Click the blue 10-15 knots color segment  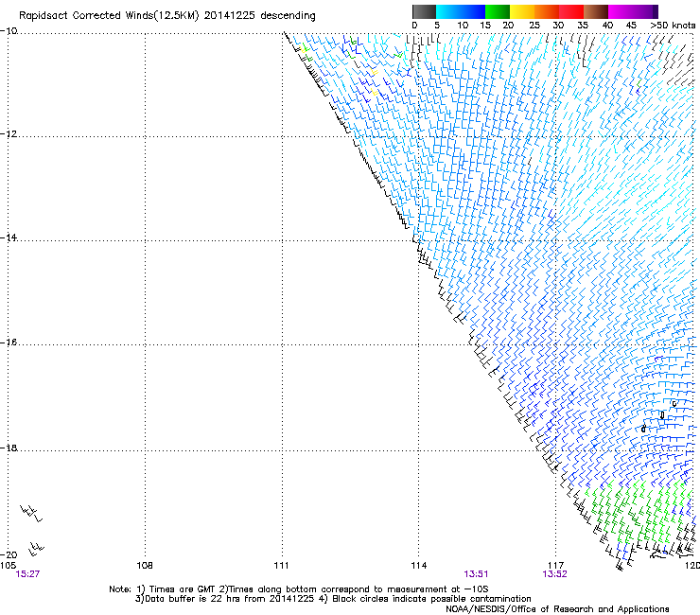pos(473,11)
